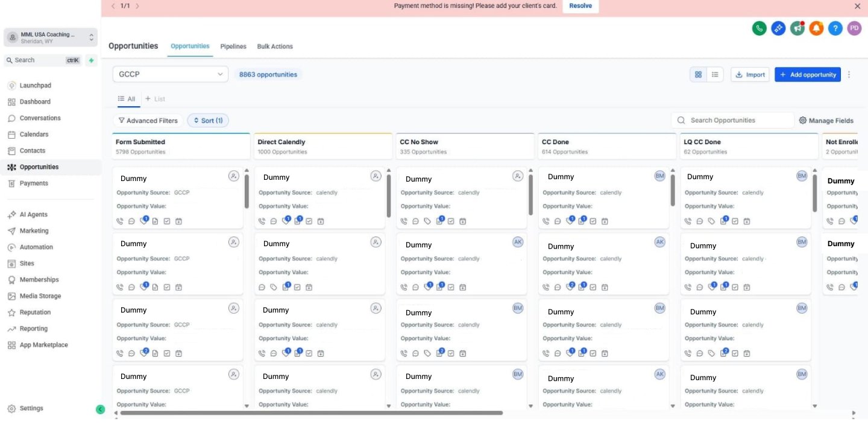Open the blue help question icon
The height and width of the screenshot is (423, 868).
pyautogui.click(x=835, y=28)
